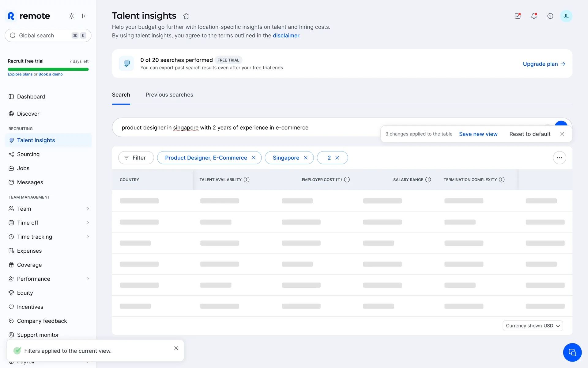
Task: Open the three-dot table options menu
Action: [x=559, y=158]
